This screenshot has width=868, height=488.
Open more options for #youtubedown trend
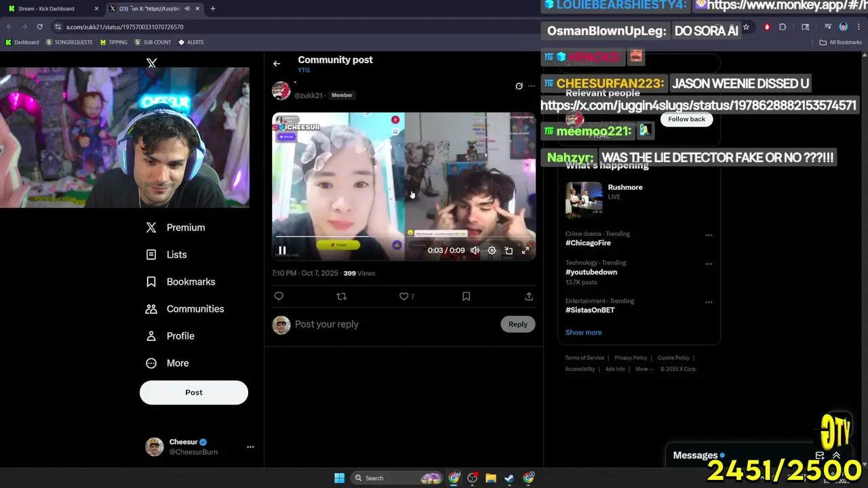(x=709, y=264)
